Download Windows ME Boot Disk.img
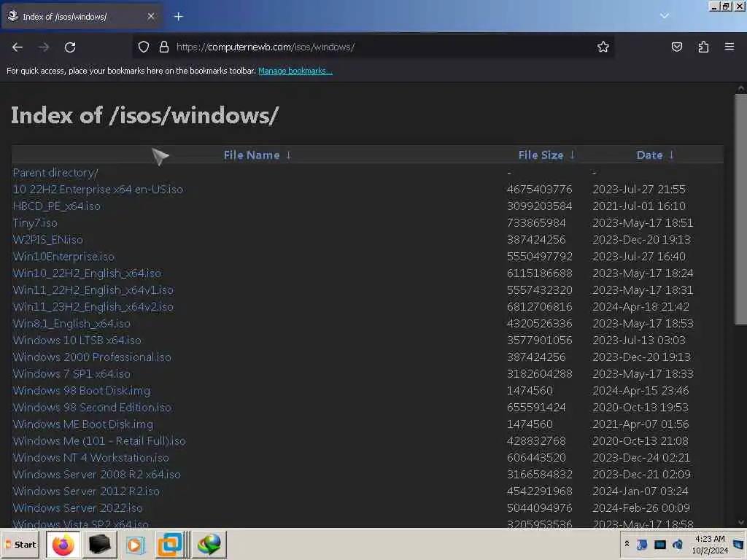This screenshot has width=747, height=560. (83, 424)
